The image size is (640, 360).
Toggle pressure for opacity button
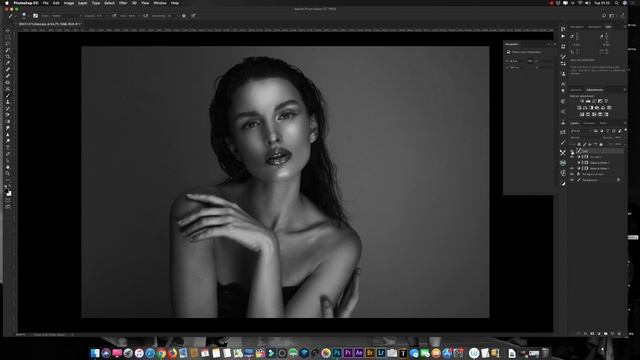click(114, 16)
